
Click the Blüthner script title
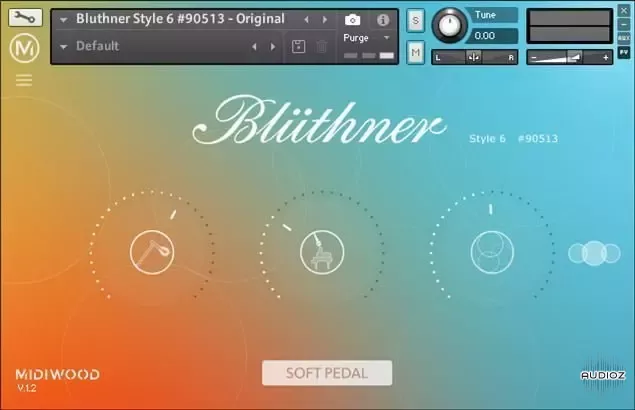pyautogui.click(x=319, y=120)
